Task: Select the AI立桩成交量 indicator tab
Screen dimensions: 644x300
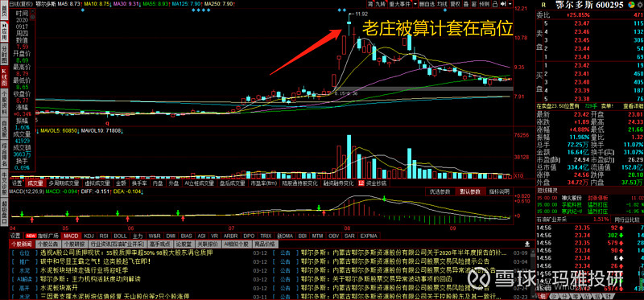Action: (199, 183)
